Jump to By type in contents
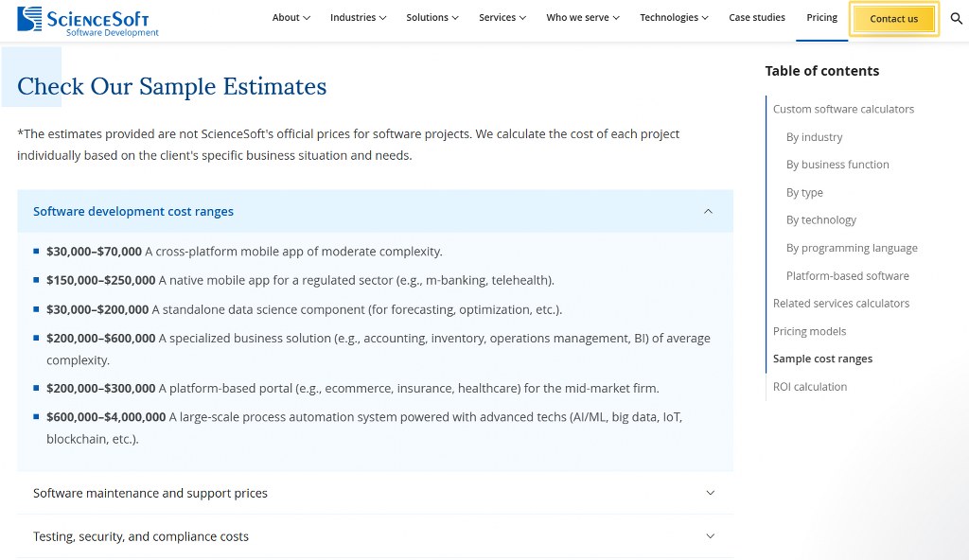Screen dimensions: 969x560 (x=804, y=192)
